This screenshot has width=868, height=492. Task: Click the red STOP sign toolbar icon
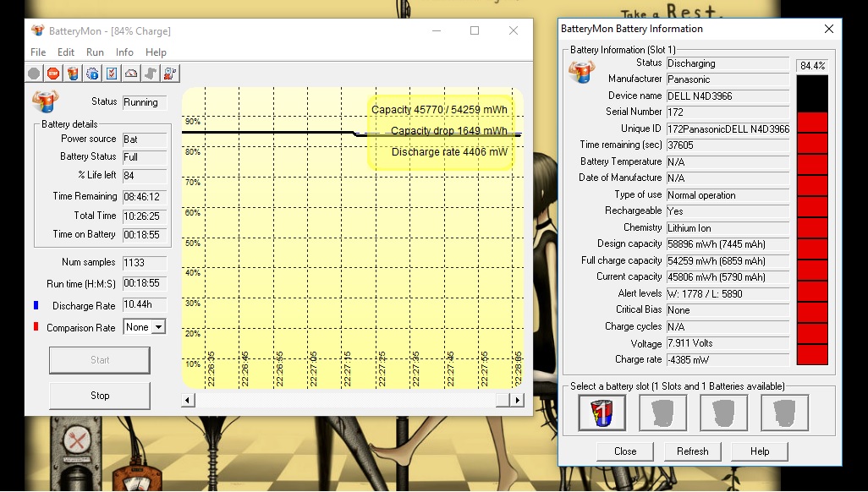(53, 73)
